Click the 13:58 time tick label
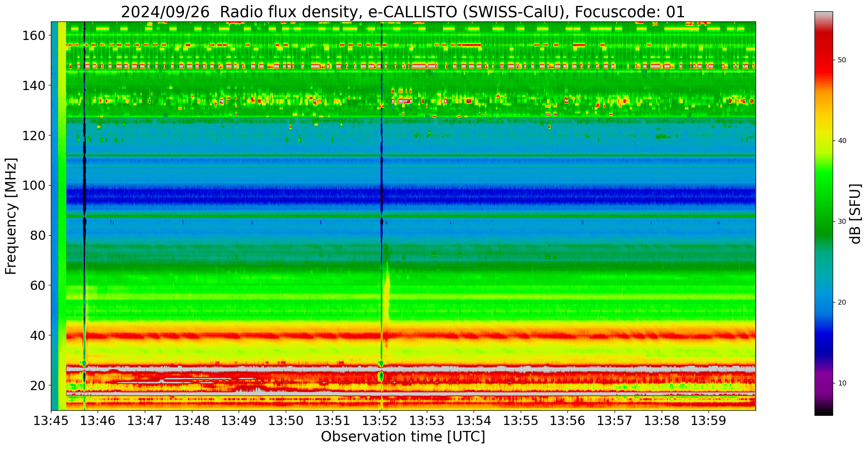This screenshot has width=868, height=449. [x=661, y=420]
